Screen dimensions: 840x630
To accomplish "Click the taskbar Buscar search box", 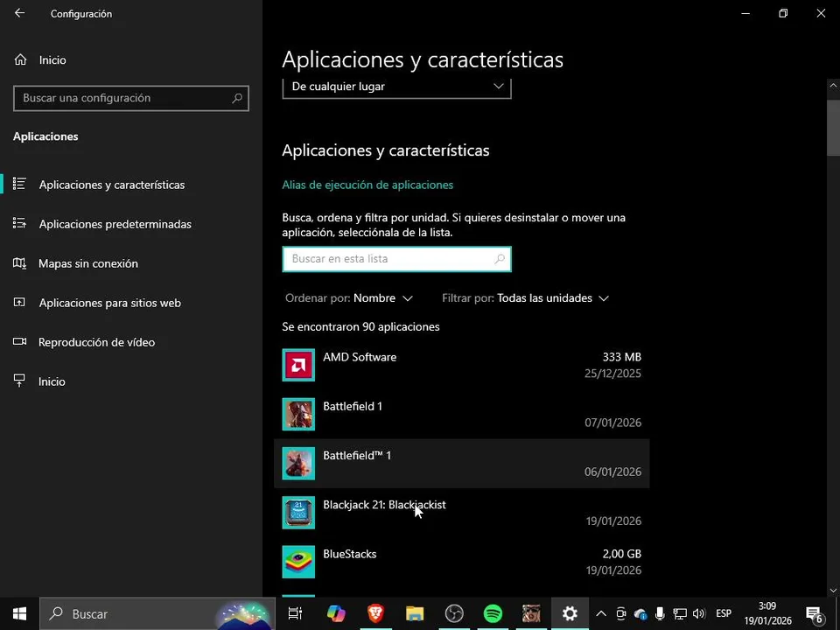I will (157, 614).
